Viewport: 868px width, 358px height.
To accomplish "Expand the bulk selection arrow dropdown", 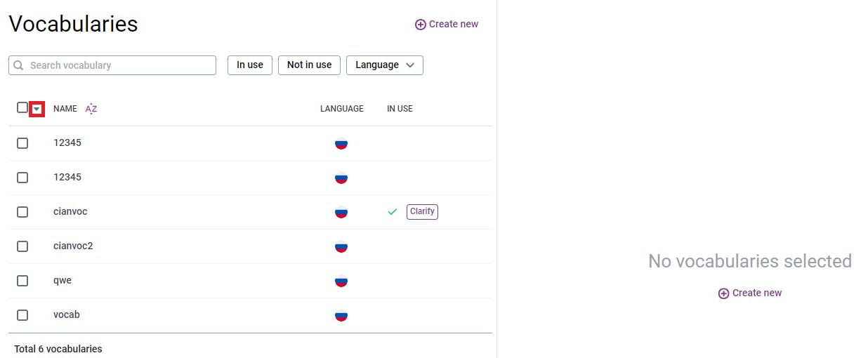I will click(x=37, y=110).
